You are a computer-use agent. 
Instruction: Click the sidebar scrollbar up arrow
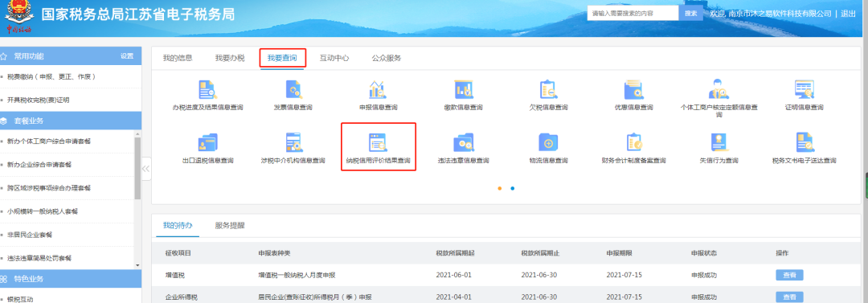(x=138, y=133)
